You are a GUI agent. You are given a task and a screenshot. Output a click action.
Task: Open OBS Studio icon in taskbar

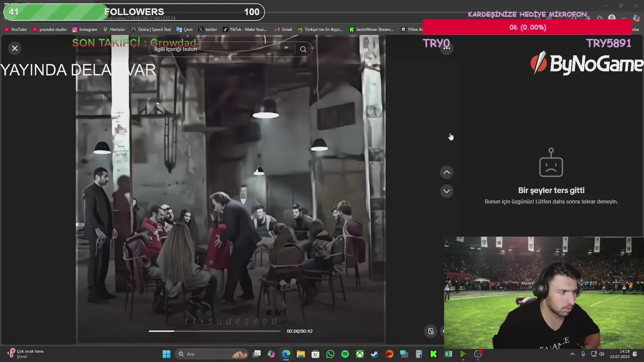[478, 354]
